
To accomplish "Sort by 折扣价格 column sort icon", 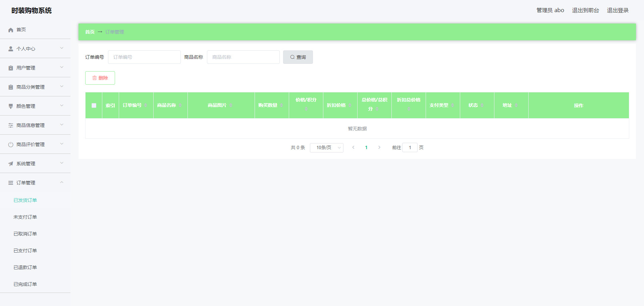I will click(350, 105).
